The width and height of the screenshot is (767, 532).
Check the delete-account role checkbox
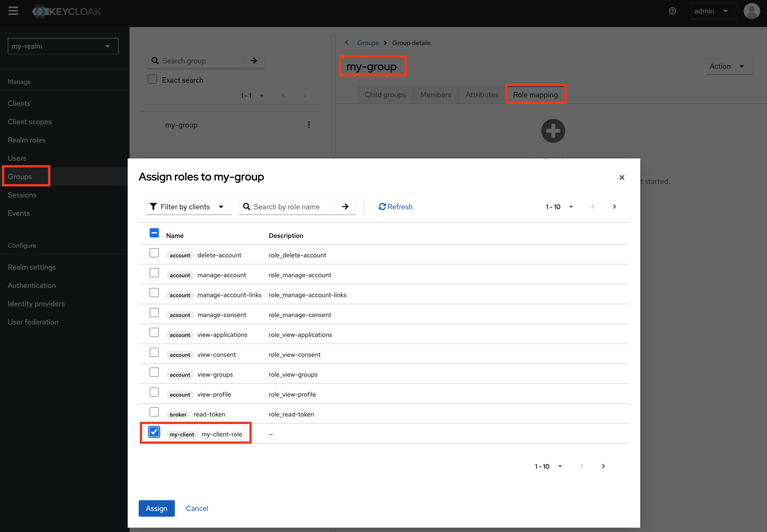click(x=154, y=253)
